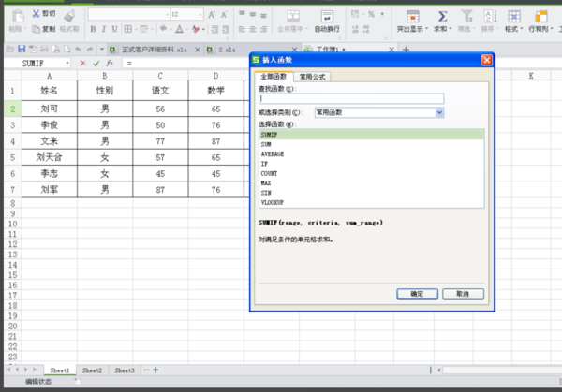Click the Save disk icon
Image resolution: width=562 pixels, height=392 pixels.
(22, 49)
